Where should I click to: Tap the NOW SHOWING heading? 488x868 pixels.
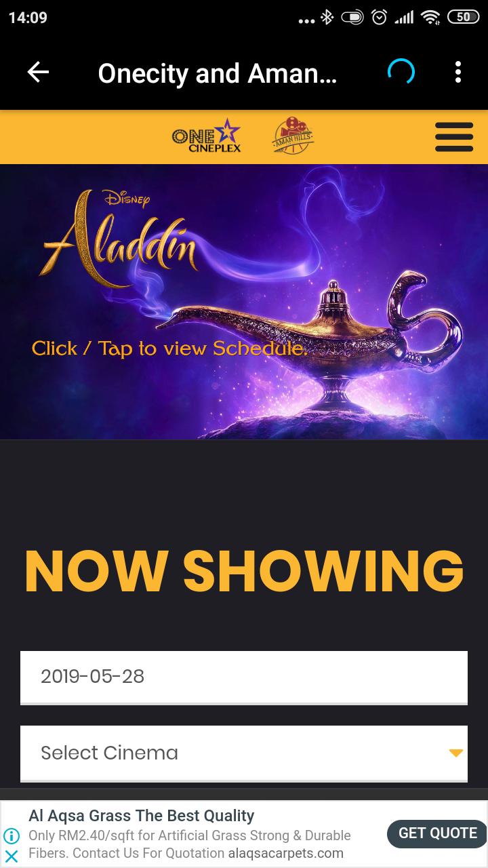click(244, 571)
